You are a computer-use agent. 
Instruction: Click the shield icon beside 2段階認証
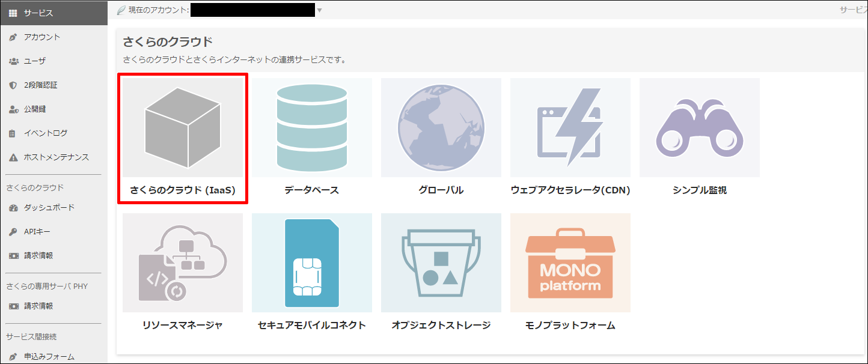(x=13, y=85)
